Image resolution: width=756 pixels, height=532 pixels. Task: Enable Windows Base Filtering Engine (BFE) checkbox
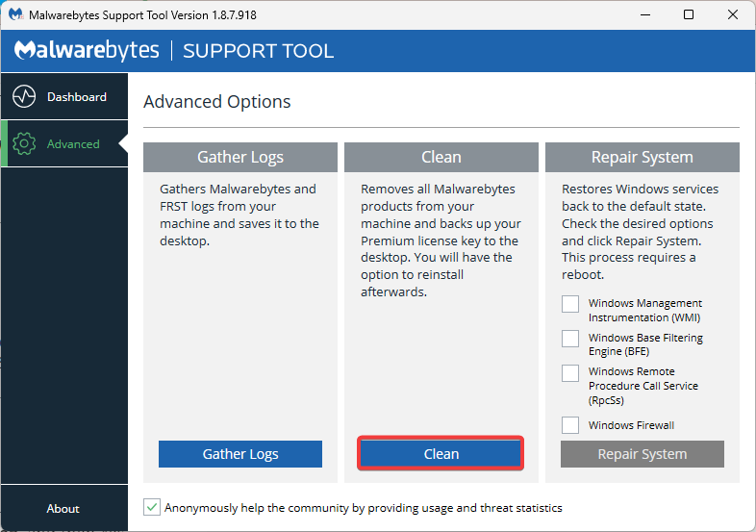click(x=570, y=339)
